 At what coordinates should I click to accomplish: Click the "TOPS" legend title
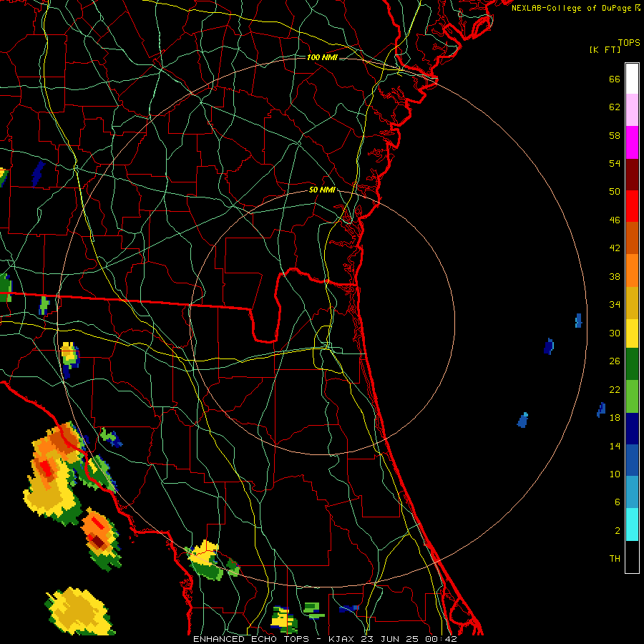pyautogui.click(x=629, y=43)
